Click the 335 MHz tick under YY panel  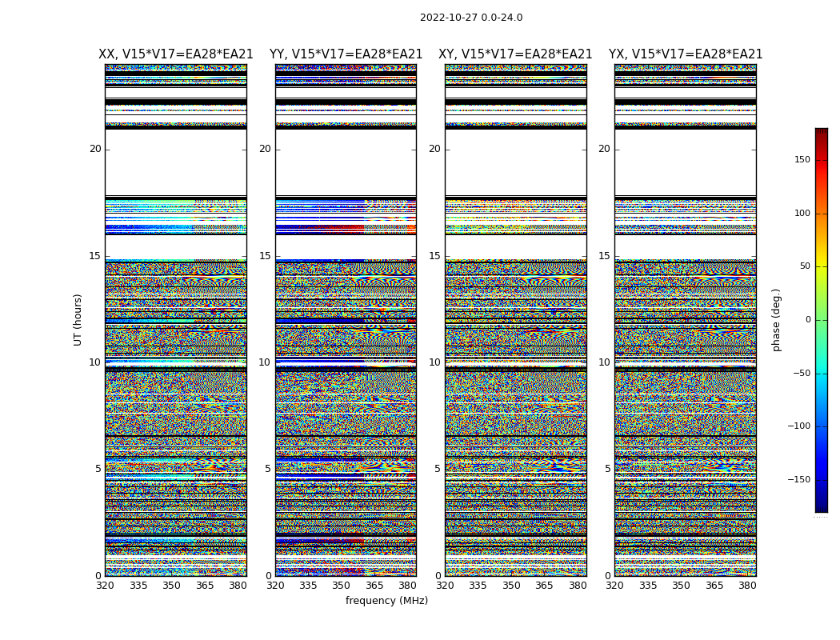(x=308, y=586)
